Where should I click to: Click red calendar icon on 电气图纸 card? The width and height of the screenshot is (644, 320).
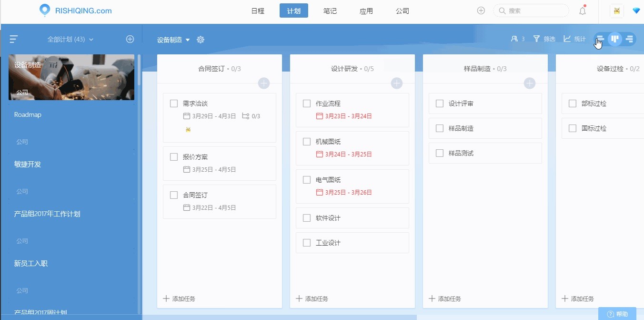click(x=320, y=192)
